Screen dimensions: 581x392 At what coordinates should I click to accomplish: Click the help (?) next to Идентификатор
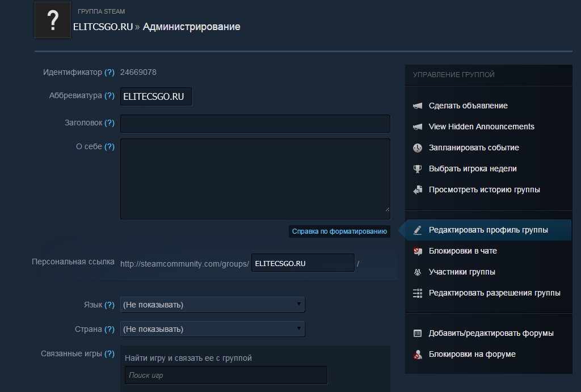coord(110,73)
